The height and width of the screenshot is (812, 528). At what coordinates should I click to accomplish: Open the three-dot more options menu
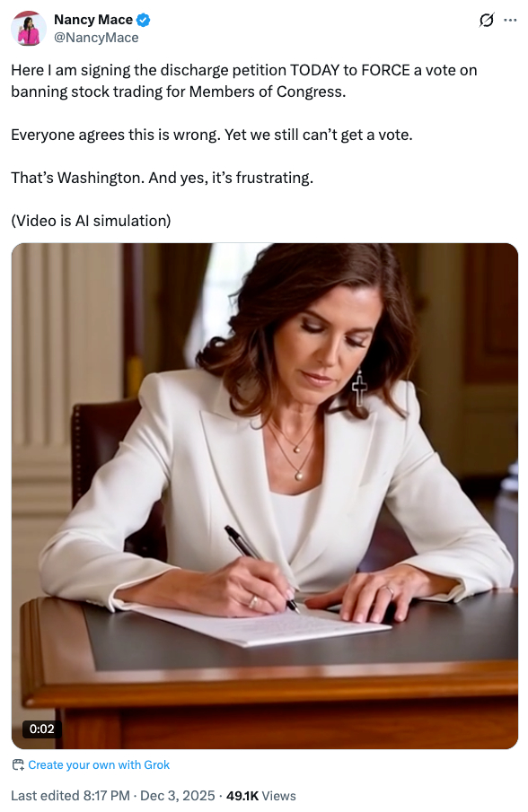(x=510, y=21)
